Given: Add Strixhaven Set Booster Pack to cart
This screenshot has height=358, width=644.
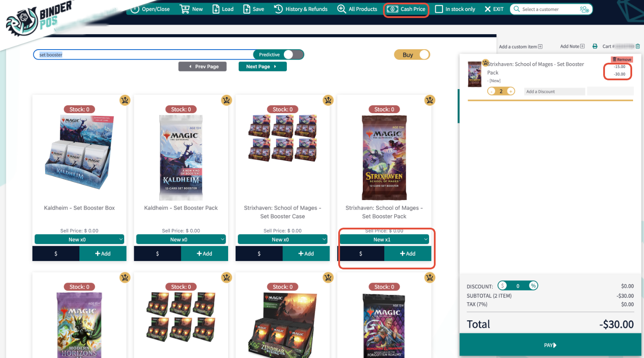Looking at the screenshot, I should [408, 254].
